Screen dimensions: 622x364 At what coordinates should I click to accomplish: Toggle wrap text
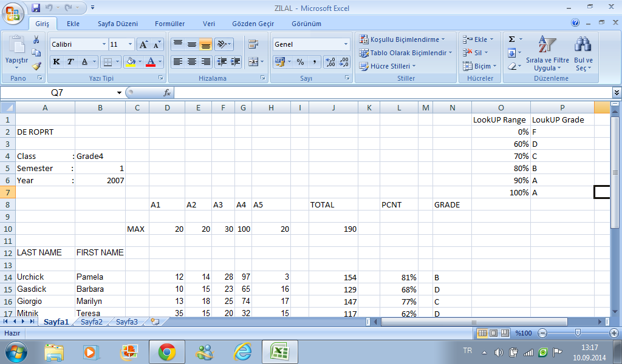click(253, 44)
